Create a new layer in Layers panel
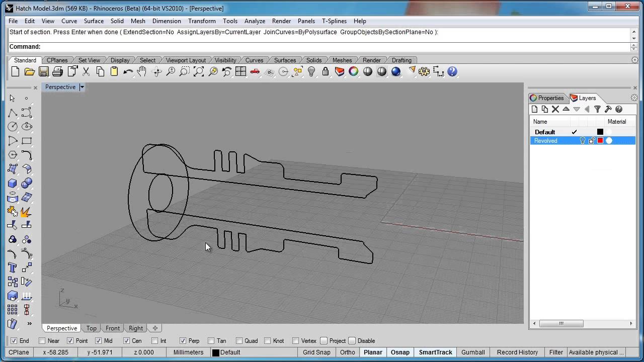This screenshot has width=644, height=362. pyautogui.click(x=534, y=109)
